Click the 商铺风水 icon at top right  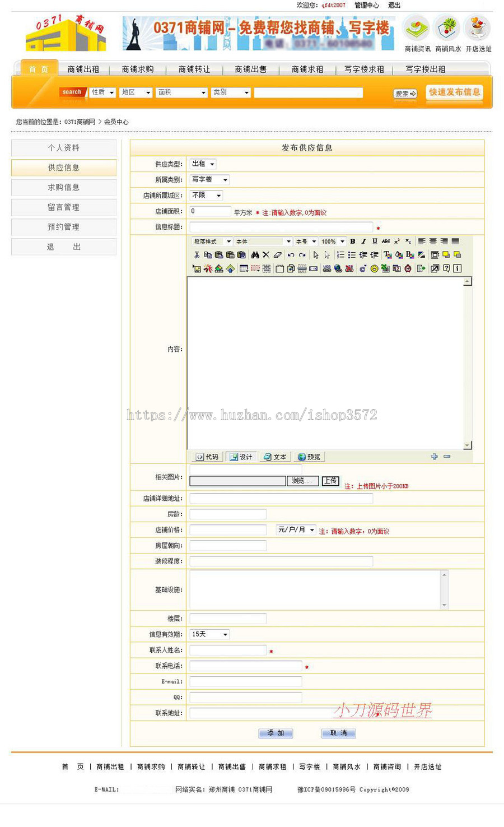446,28
